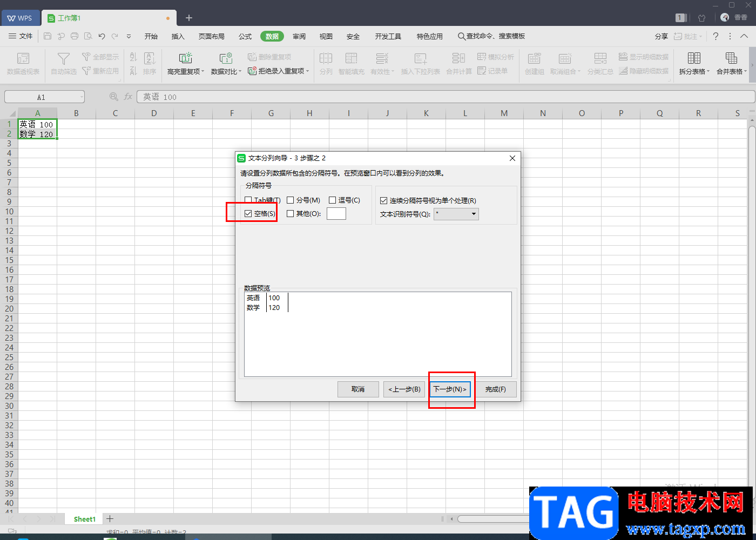Click the 其他(O) delimiter text field
Image resolution: width=756 pixels, height=540 pixels.
(336, 214)
